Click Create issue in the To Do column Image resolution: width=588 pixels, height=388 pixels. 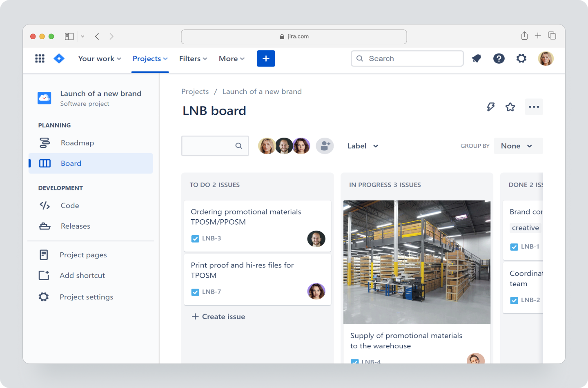pyautogui.click(x=218, y=316)
